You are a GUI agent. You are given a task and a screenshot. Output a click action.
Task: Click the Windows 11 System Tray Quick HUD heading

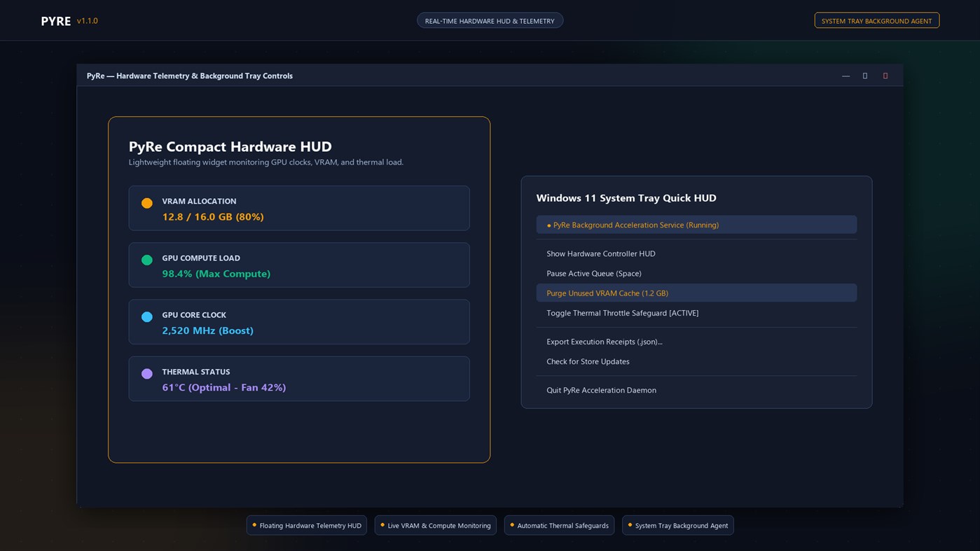(x=626, y=198)
